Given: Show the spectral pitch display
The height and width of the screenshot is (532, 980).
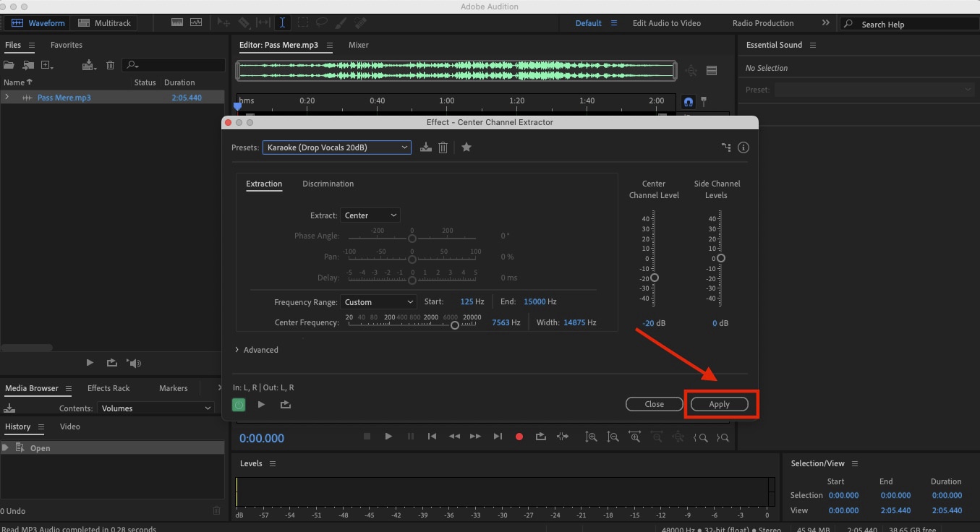Looking at the screenshot, I should pos(196,23).
